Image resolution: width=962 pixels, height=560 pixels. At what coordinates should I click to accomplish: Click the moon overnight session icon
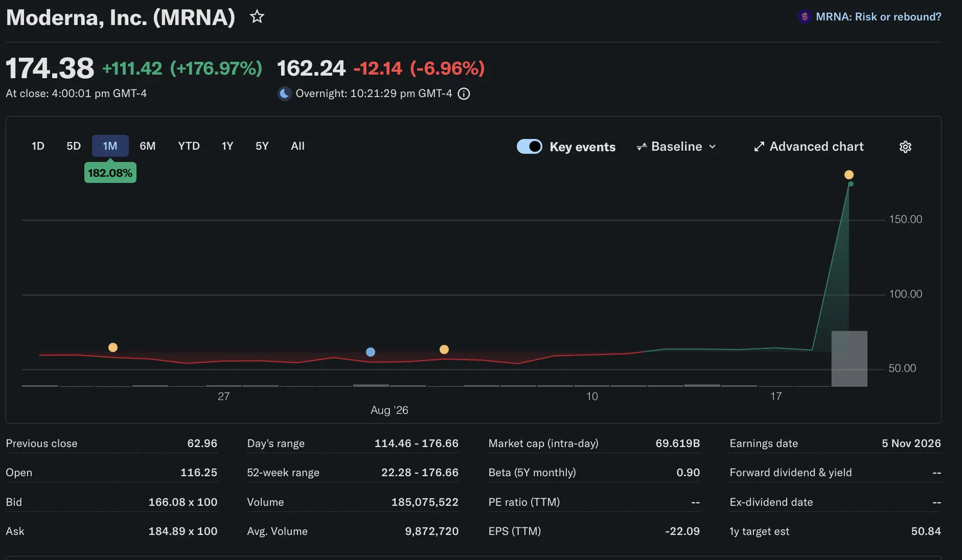[284, 94]
